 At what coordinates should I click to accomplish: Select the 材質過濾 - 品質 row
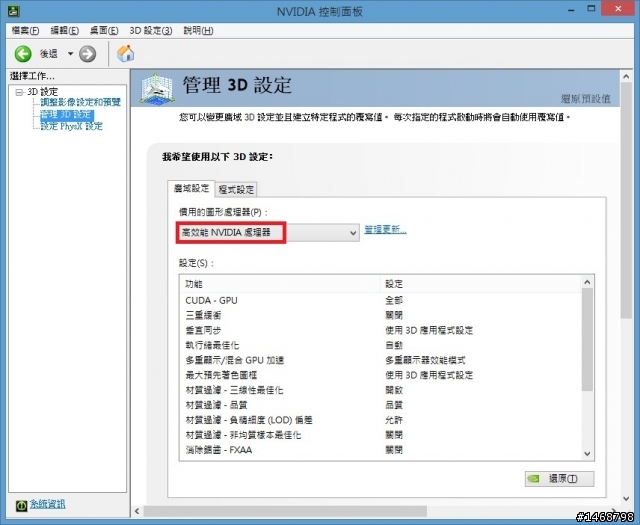pos(380,405)
